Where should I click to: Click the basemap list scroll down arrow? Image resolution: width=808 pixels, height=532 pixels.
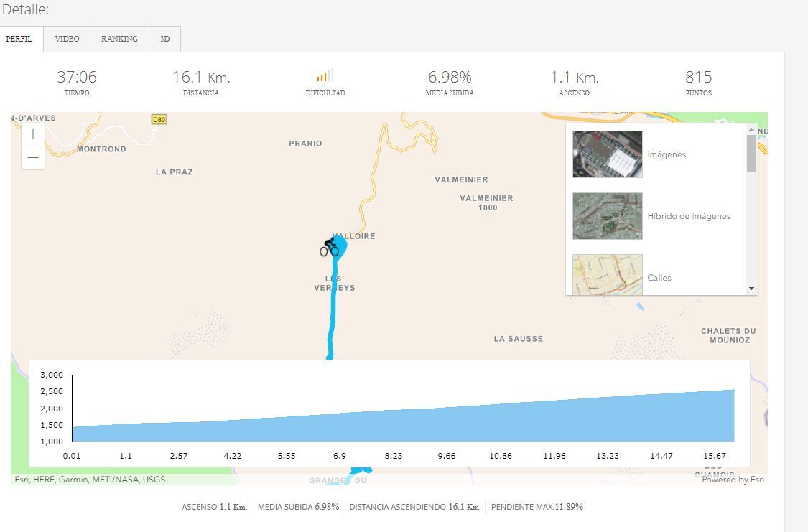coord(751,289)
